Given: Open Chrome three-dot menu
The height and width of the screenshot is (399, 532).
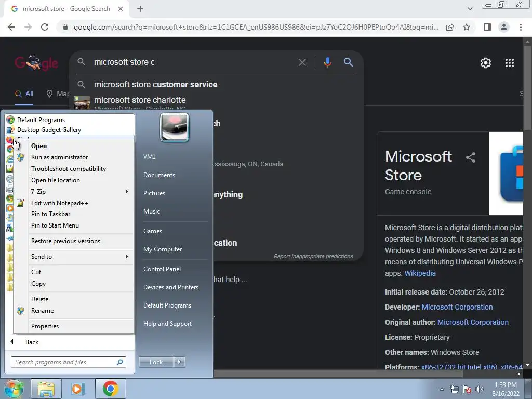Looking at the screenshot, I should click(x=521, y=27).
